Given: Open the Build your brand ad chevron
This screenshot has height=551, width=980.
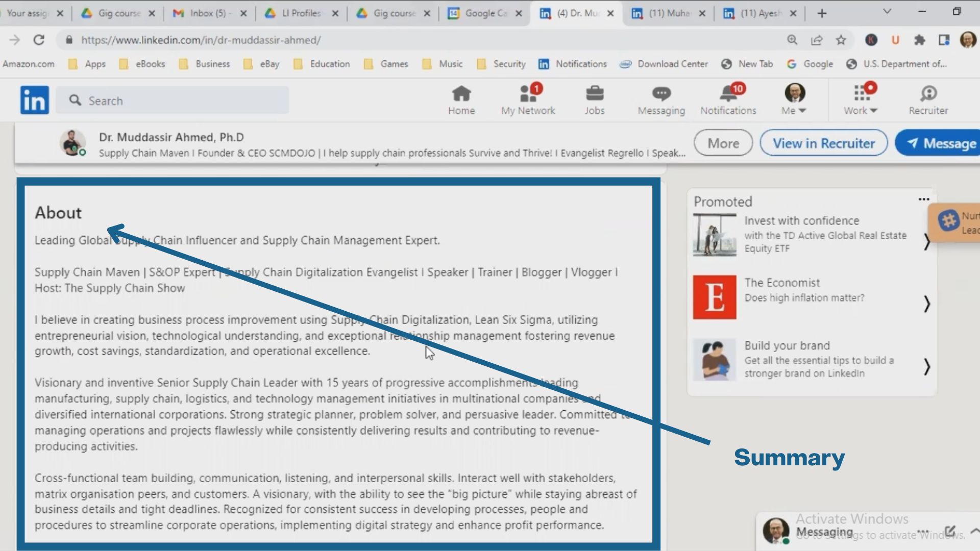Looking at the screenshot, I should 927,367.
